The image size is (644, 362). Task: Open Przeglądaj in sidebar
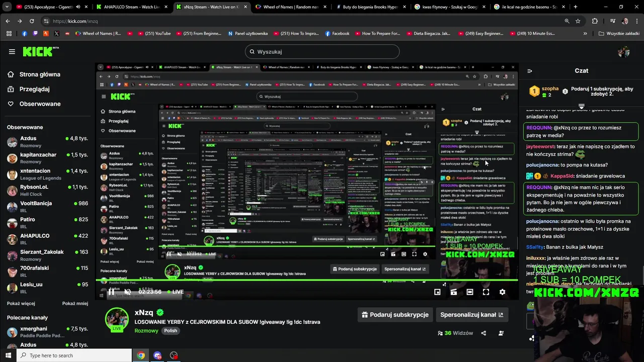point(29,89)
